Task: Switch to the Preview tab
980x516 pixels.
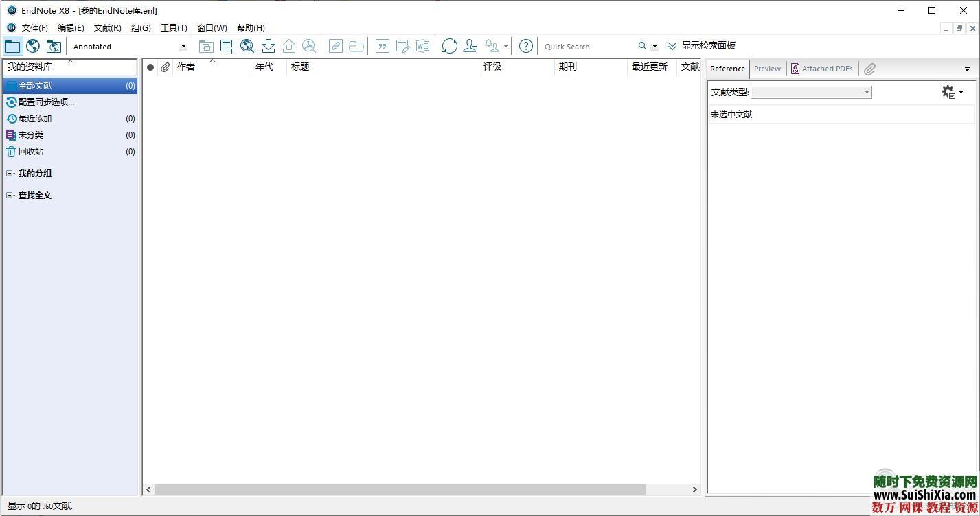Action: [767, 69]
